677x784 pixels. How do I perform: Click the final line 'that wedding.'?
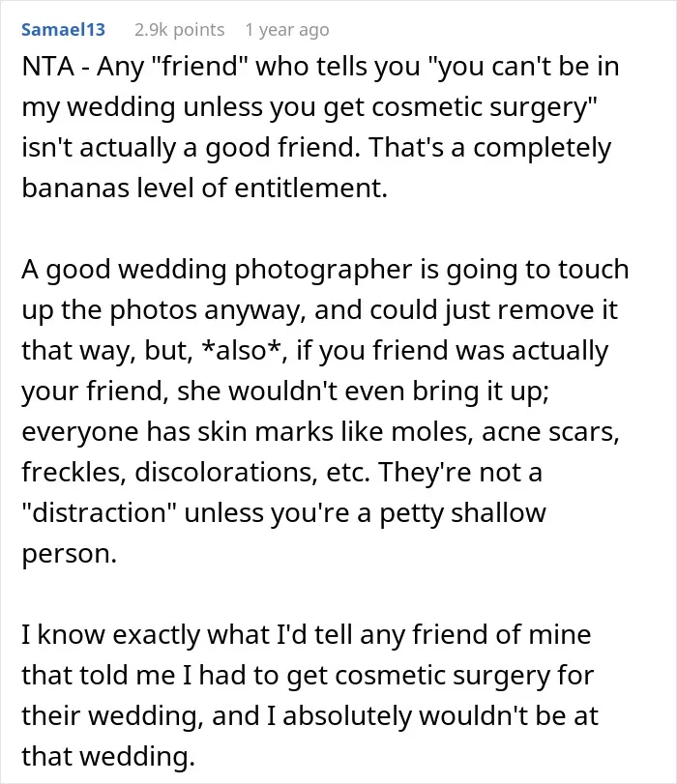pos(108,757)
